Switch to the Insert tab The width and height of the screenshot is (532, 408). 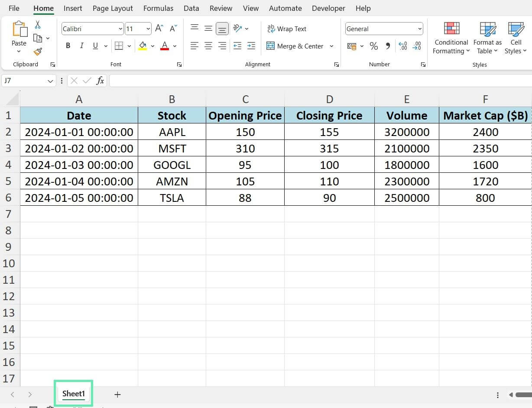click(x=73, y=8)
